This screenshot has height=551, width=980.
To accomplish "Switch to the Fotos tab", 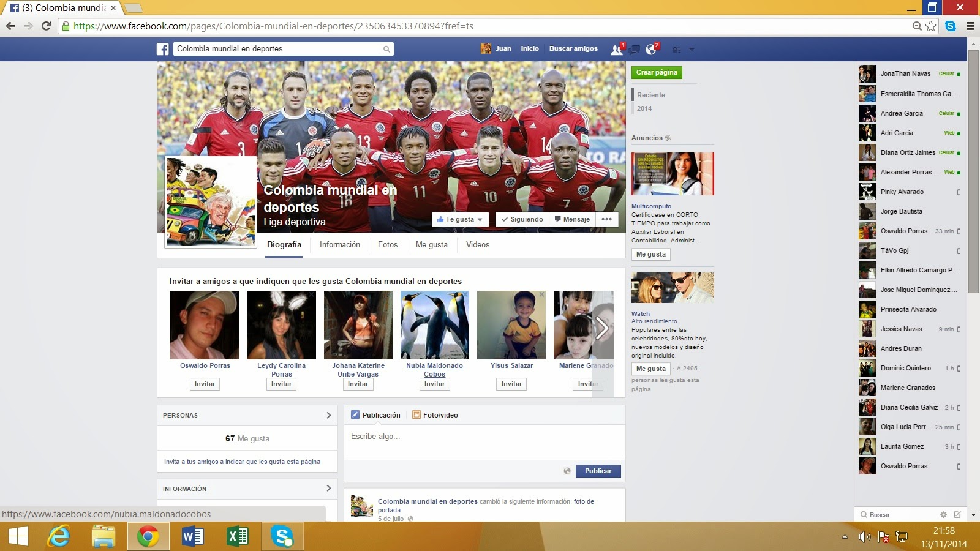I will pos(388,244).
